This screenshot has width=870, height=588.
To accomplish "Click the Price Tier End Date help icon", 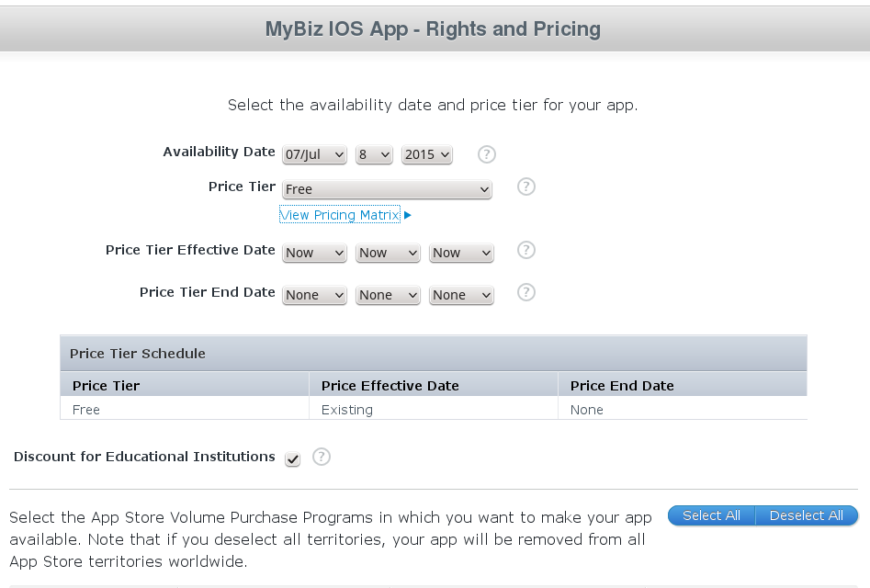I will pos(525,292).
